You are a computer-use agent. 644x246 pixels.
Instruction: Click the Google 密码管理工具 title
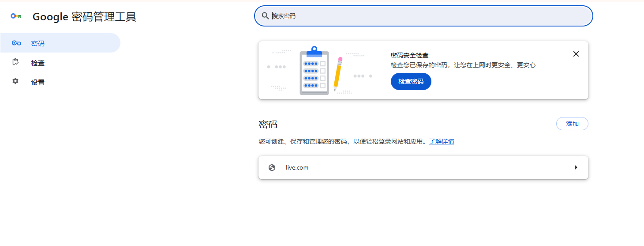tap(85, 17)
